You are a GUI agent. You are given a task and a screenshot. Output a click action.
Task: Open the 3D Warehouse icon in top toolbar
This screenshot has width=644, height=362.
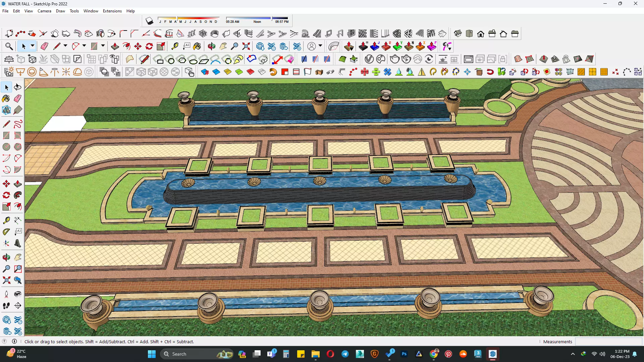[260, 46]
